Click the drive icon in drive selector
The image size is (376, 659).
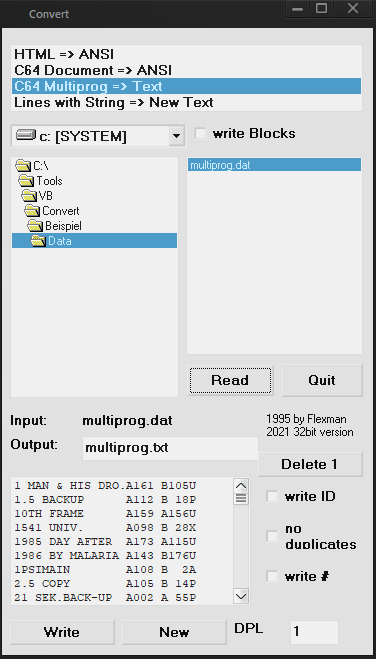pyautogui.click(x=26, y=135)
